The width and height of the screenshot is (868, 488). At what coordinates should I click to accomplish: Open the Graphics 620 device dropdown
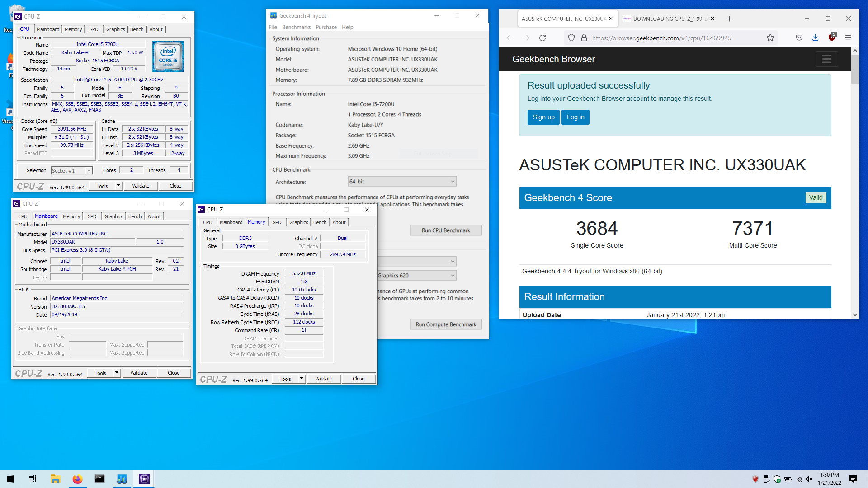point(416,276)
